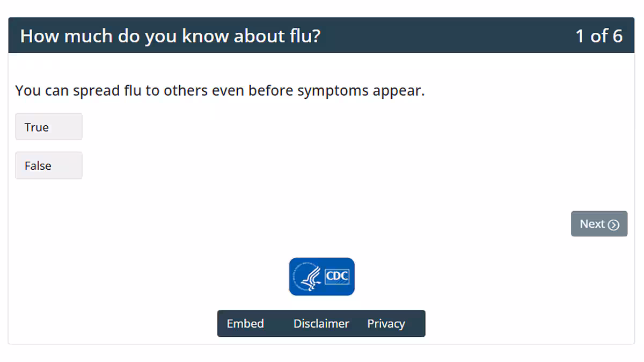This screenshot has width=644, height=362.
Task: Click the quiz title bar heading
Action: tap(171, 35)
